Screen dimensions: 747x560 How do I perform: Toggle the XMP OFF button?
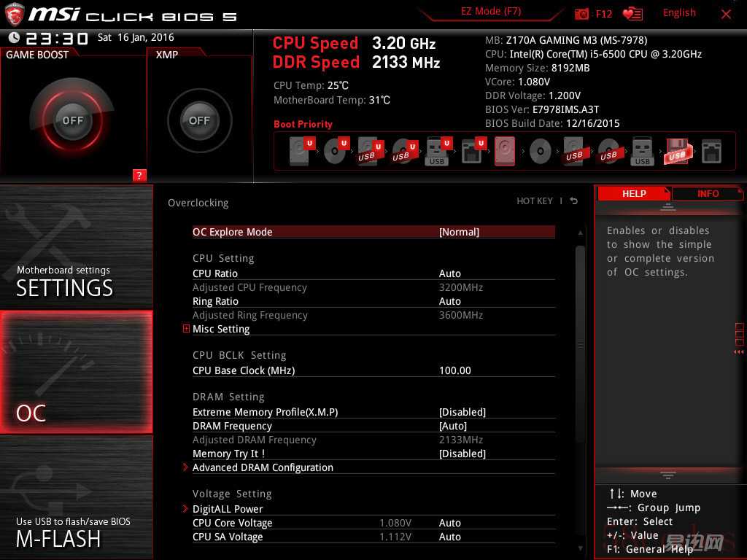tap(200, 120)
